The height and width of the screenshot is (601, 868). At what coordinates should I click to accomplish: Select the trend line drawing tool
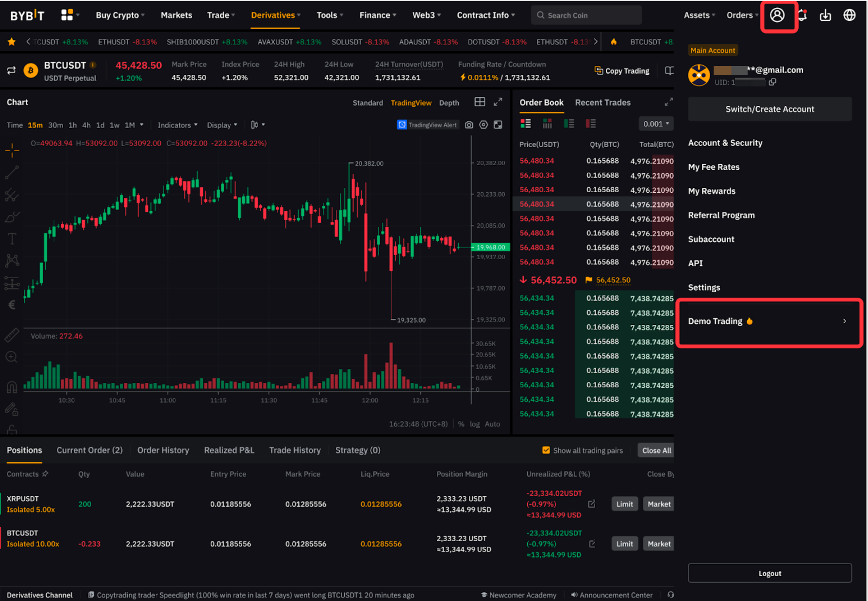12,172
